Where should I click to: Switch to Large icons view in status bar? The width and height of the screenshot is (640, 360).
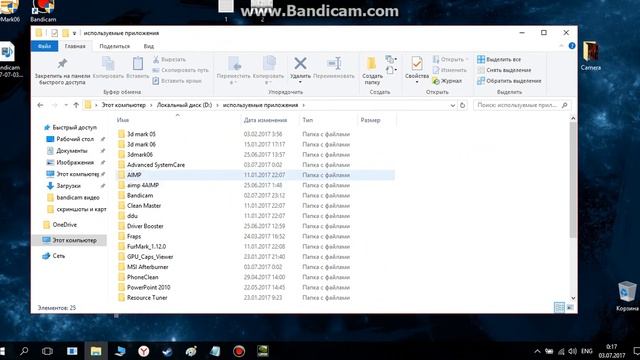570,307
